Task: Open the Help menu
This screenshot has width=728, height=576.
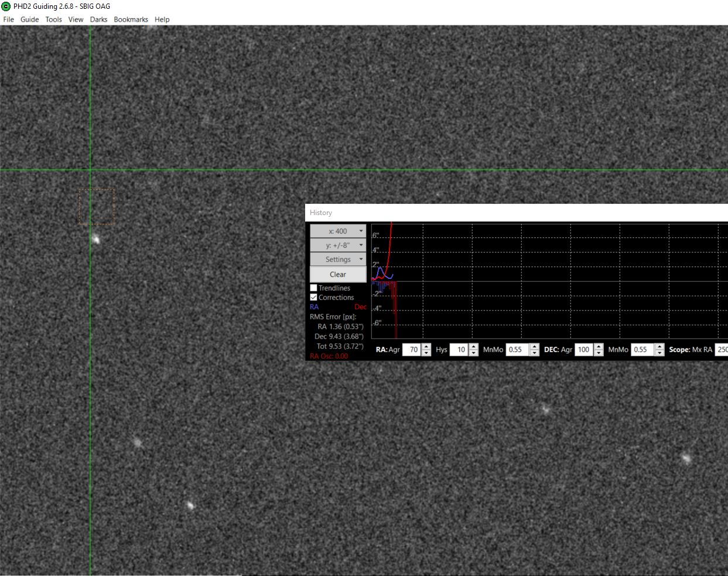Action: 162,19
